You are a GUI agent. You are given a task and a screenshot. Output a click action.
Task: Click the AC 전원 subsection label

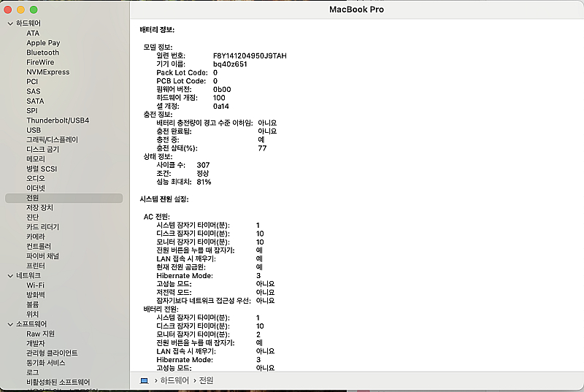tap(157, 217)
